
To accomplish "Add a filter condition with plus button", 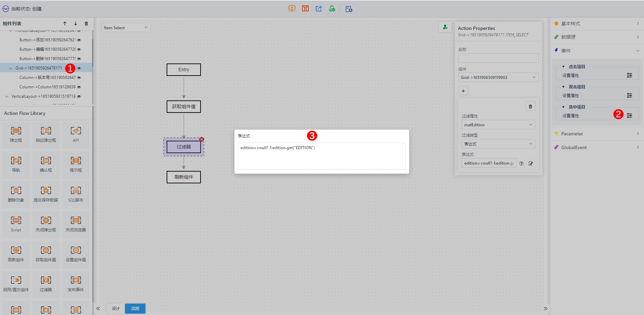I will [463, 91].
